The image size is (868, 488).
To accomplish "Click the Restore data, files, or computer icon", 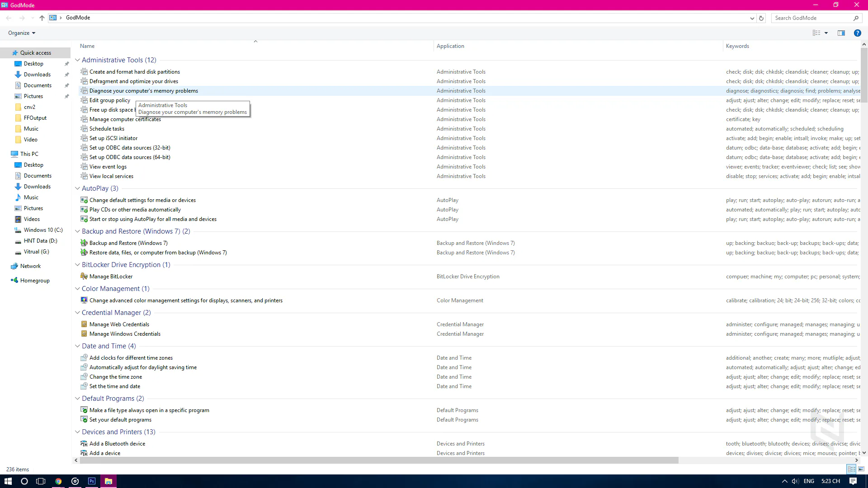I will (x=84, y=253).
